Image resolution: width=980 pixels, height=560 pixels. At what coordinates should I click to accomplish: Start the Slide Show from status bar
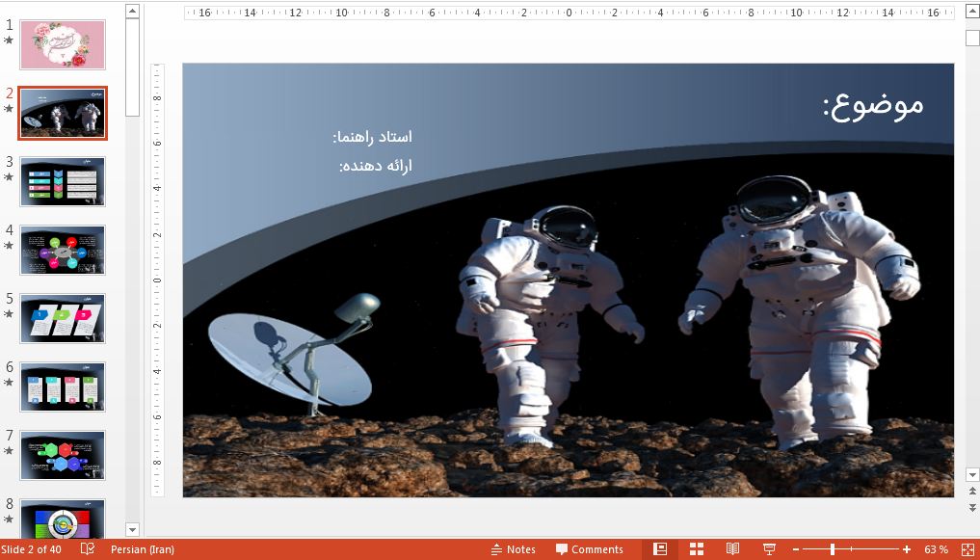(x=769, y=549)
